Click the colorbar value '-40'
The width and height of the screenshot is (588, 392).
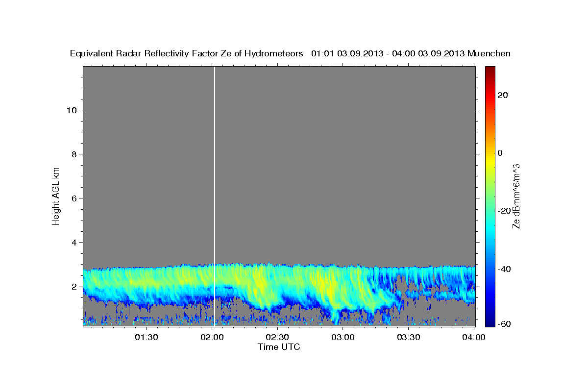point(504,269)
